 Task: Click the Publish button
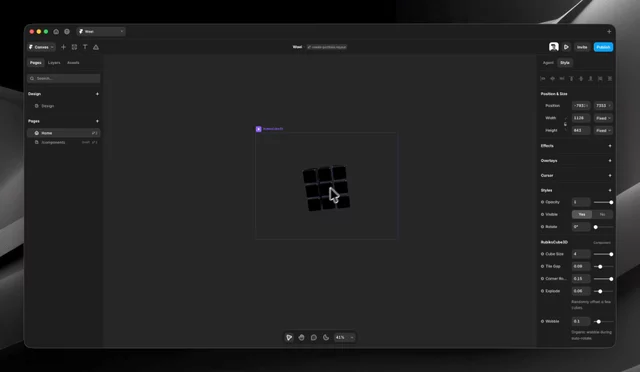(603, 47)
